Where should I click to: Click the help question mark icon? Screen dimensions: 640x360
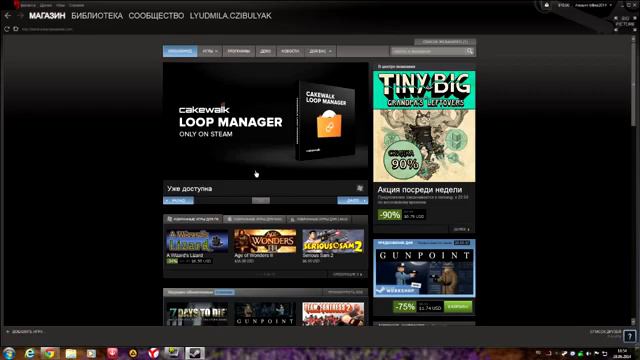(x=630, y=336)
